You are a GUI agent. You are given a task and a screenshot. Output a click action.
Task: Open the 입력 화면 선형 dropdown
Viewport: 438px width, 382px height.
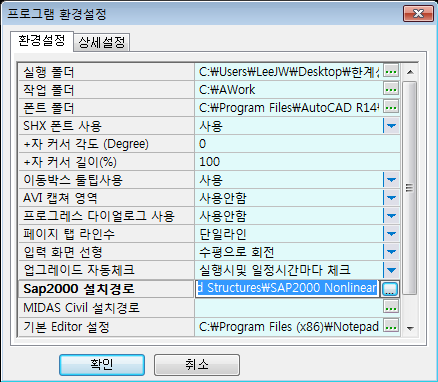pos(391,252)
